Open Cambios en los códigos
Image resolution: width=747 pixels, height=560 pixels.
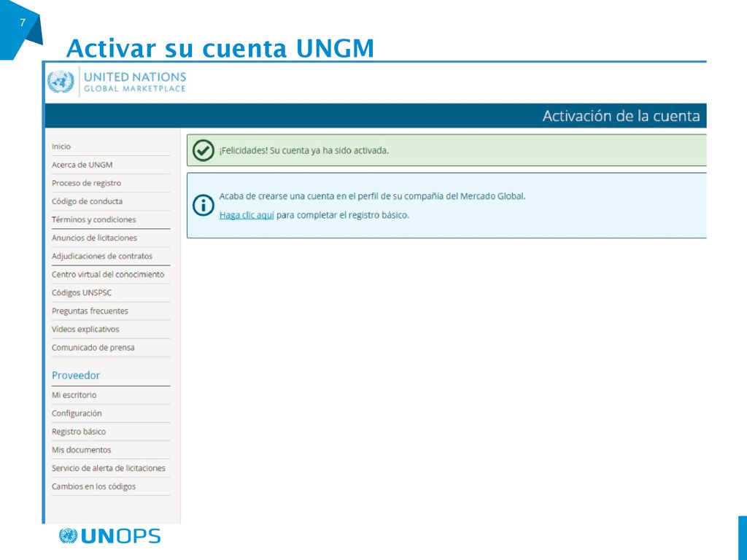[x=93, y=486]
